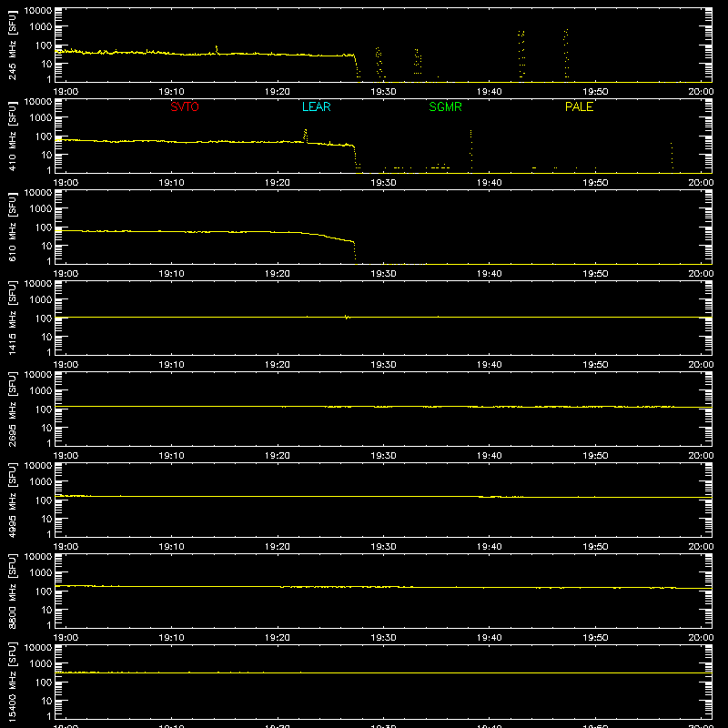Click 19:30 tick label under 245 MHz plot
728x728 pixels.
pyautogui.click(x=383, y=92)
